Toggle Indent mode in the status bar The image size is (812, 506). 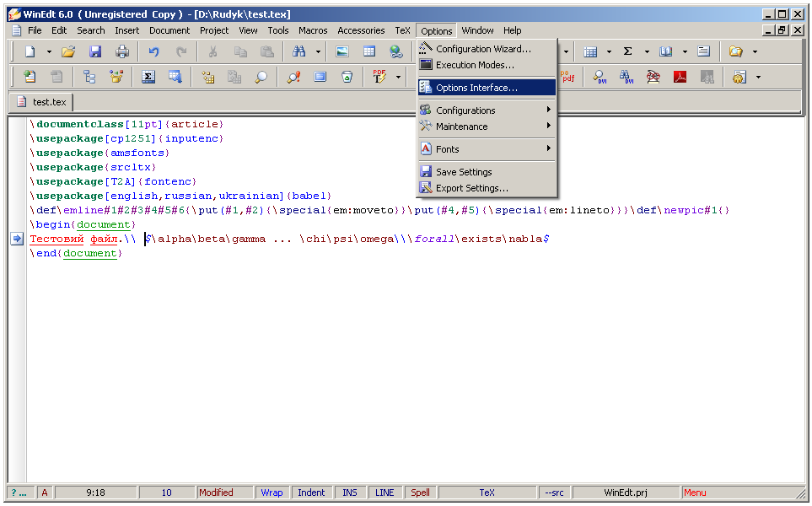(x=311, y=493)
